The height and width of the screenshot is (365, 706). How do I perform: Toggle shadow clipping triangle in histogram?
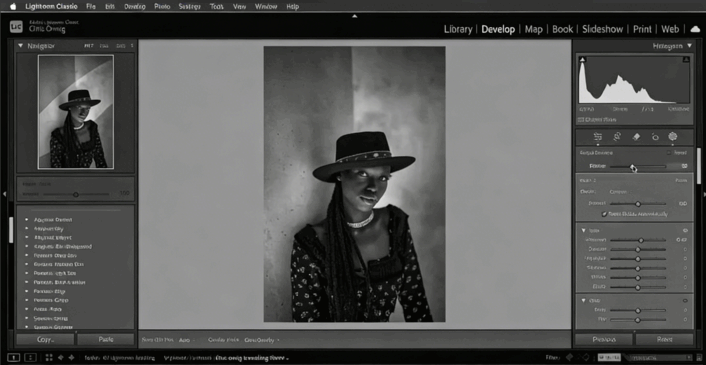click(x=582, y=59)
